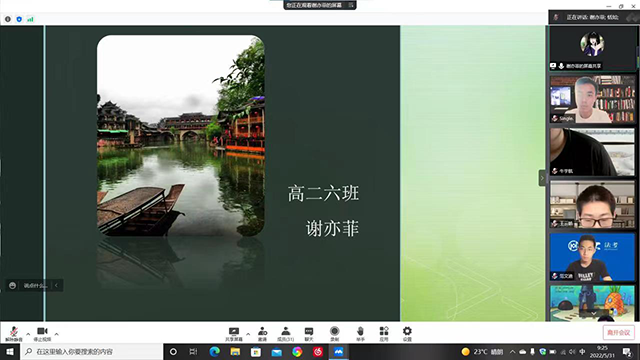This screenshot has width=640, height=360.
Task: Open meeting info icon at top left
Action: tap(8, 19)
